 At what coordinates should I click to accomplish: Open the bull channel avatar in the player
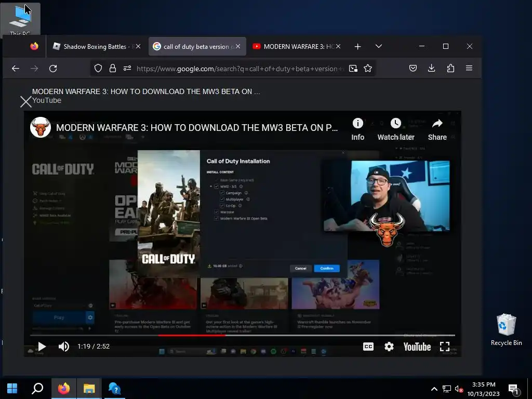click(x=41, y=128)
